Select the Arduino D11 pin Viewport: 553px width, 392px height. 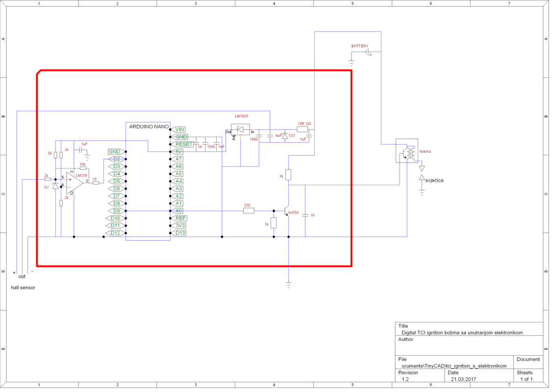coord(115,225)
